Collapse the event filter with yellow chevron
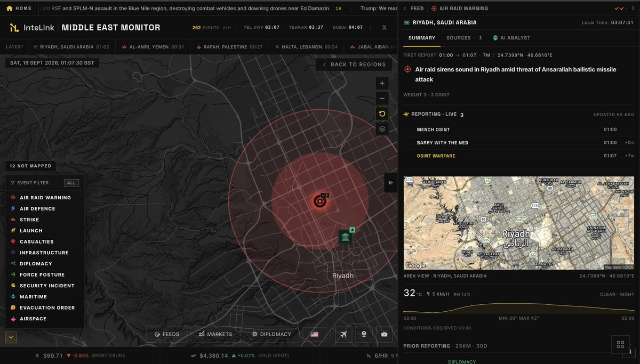Screen dimensions: 640x364 point(11,337)
